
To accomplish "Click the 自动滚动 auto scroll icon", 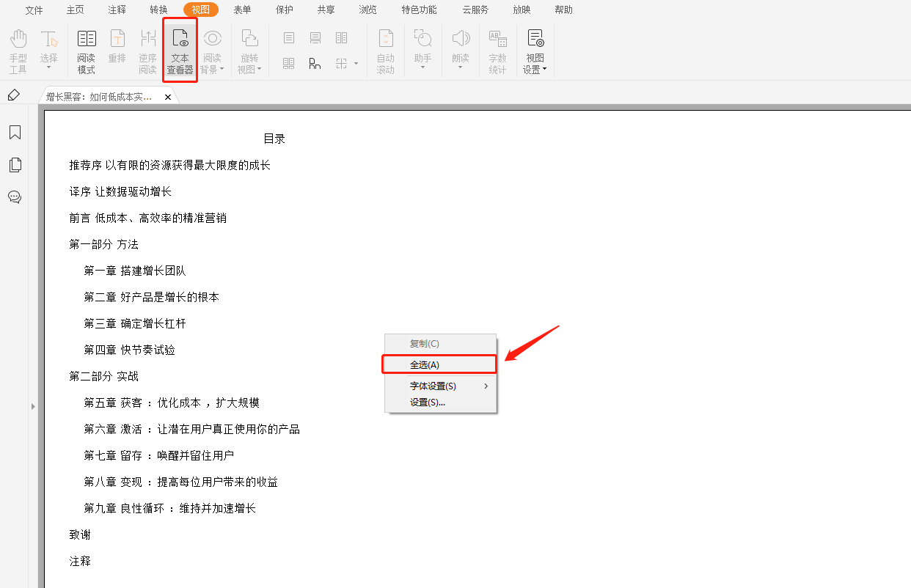I will [385, 51].
